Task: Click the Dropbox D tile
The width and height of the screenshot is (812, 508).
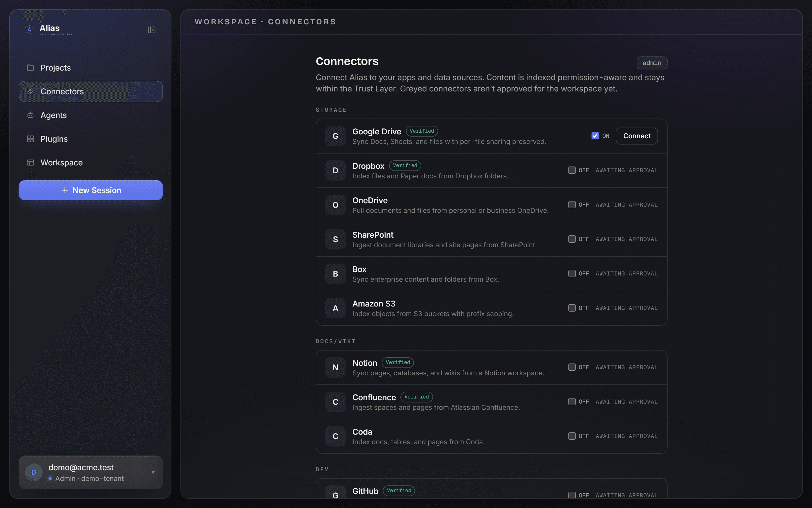Action: [x=335, y=170]
